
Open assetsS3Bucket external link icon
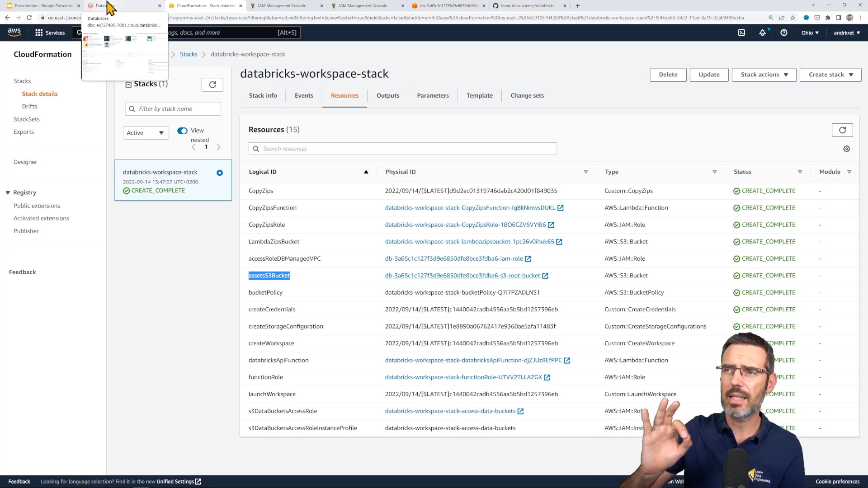pyautogui.click(x=545, y=276)
